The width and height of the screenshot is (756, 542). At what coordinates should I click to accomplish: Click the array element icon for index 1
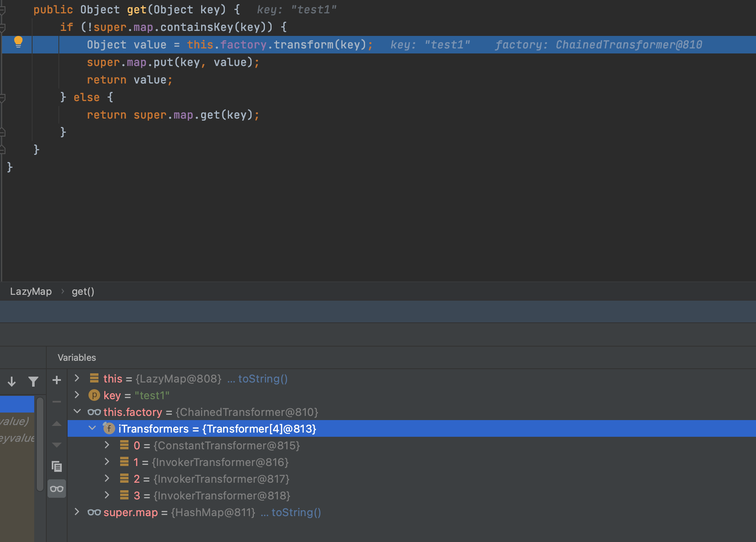124,462
